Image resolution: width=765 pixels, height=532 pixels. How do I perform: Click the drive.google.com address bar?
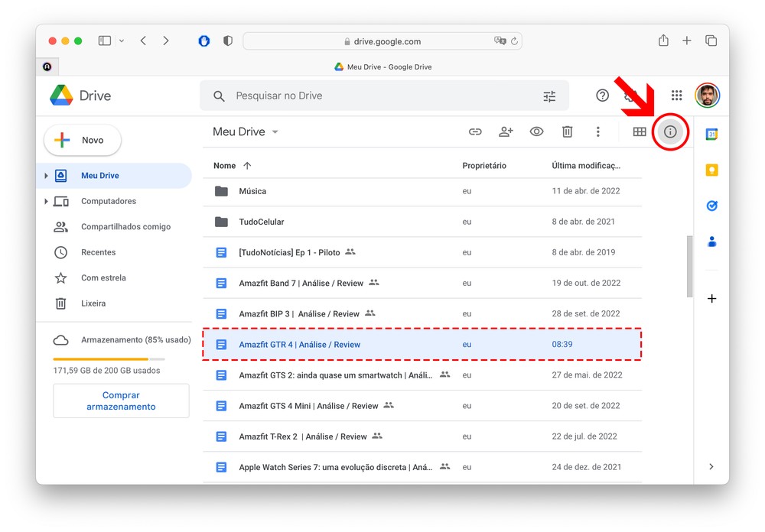pyautogui.click(x=382, y=41)
